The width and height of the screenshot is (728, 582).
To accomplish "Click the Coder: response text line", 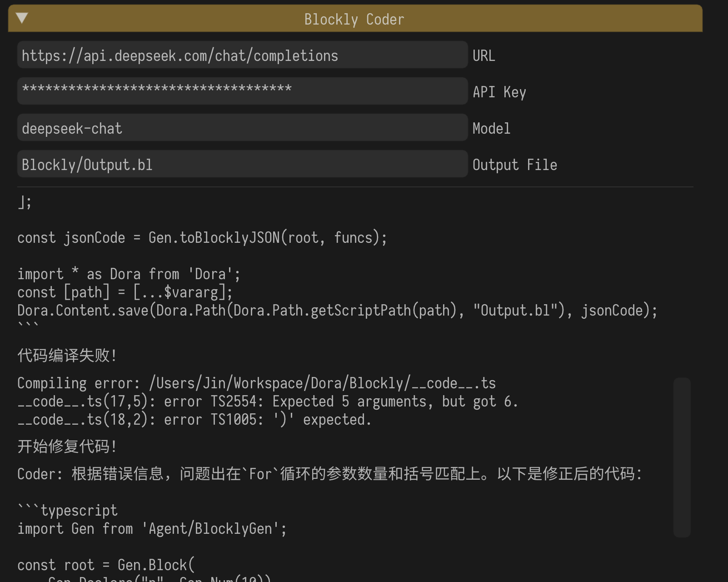I will [329, 474].
